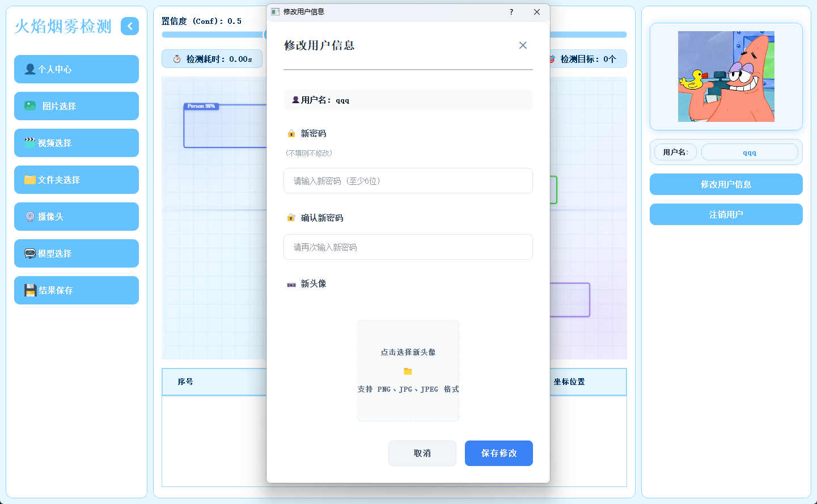The image size is (817, 504).
Task: Click the clapperboard icon in 视频选择
Action: pos(30,143)
